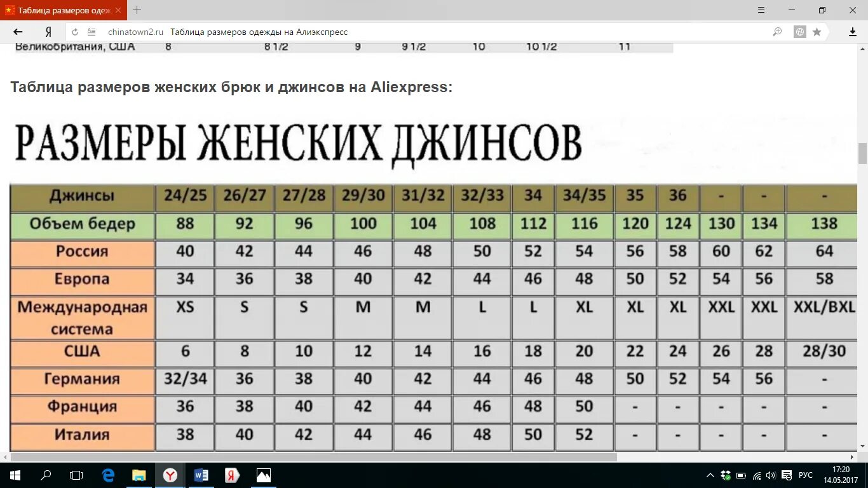Go back using the browser back arrow
This screenshot has height=488, width=868.
pos(18,32)
